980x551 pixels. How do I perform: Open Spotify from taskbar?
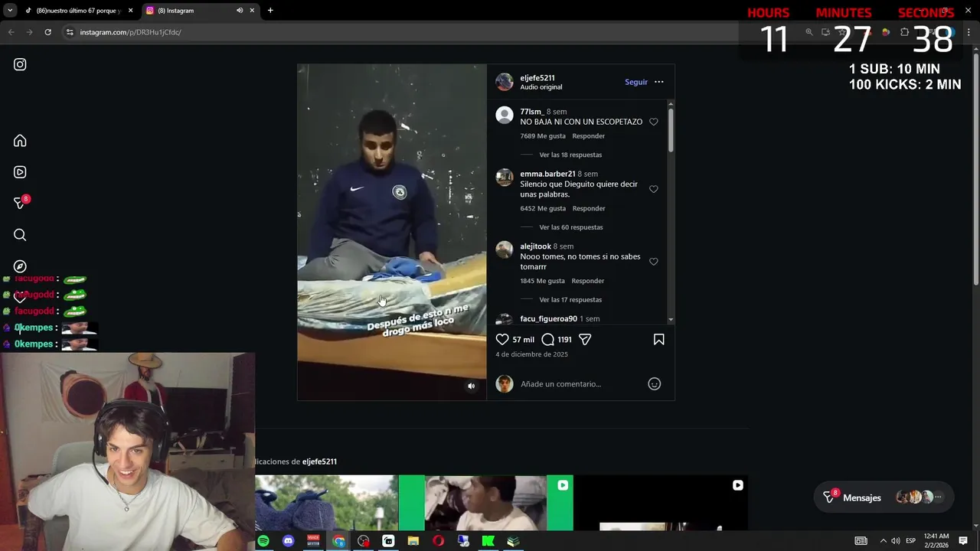[263, 541]
